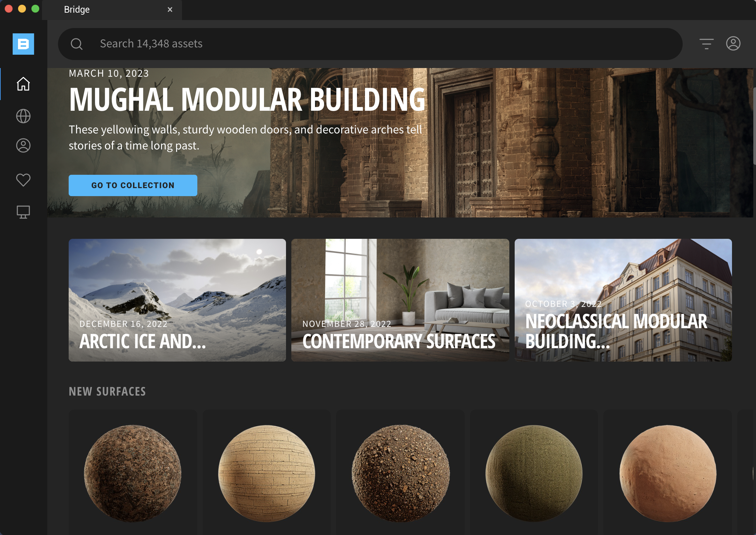Open the filter options icon
Viewport: 756px width, 535px height.
click(706, 44)
